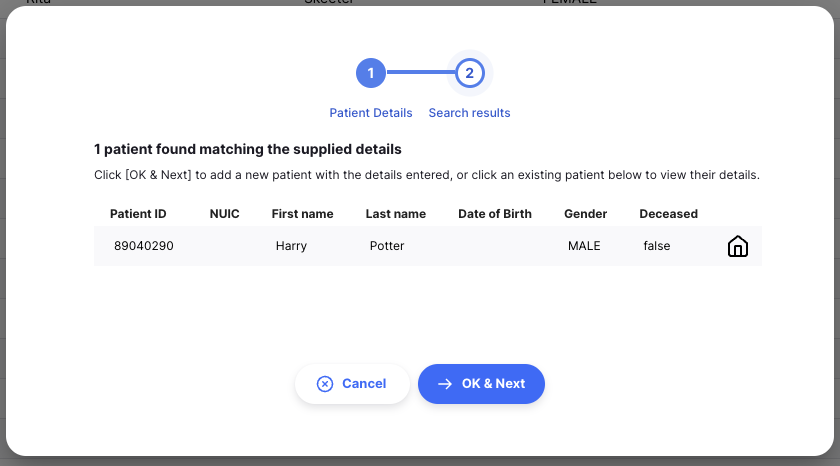Screen dimensions: 840x466
Task: Open the Search results step label
Action: tap(469, 113)
